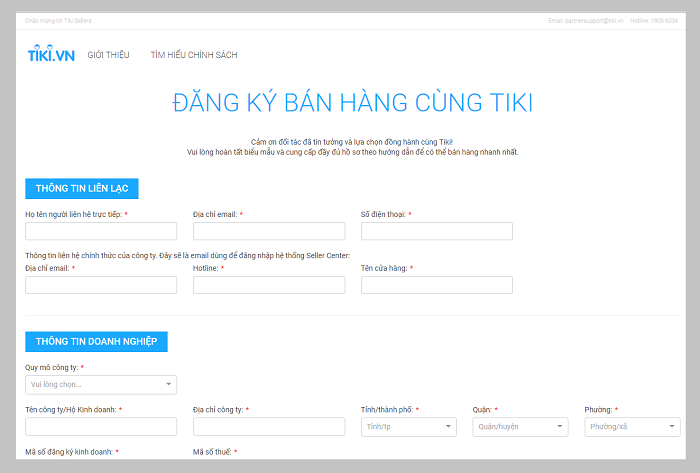Click the 'Thông tin liên hệ chính thức' note text
Viewport: 700px width, 473px height.
(188, 256)
